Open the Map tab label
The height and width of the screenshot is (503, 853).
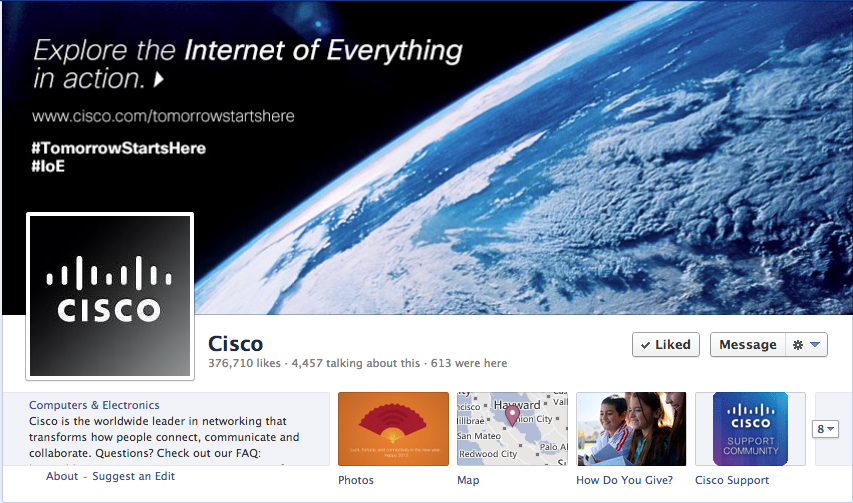click(468, 480)
